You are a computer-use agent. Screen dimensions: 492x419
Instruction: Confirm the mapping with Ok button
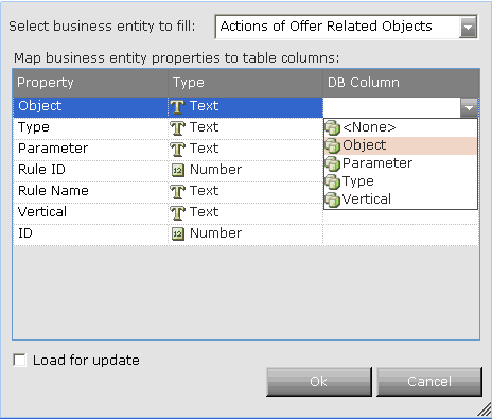point(319,382)
